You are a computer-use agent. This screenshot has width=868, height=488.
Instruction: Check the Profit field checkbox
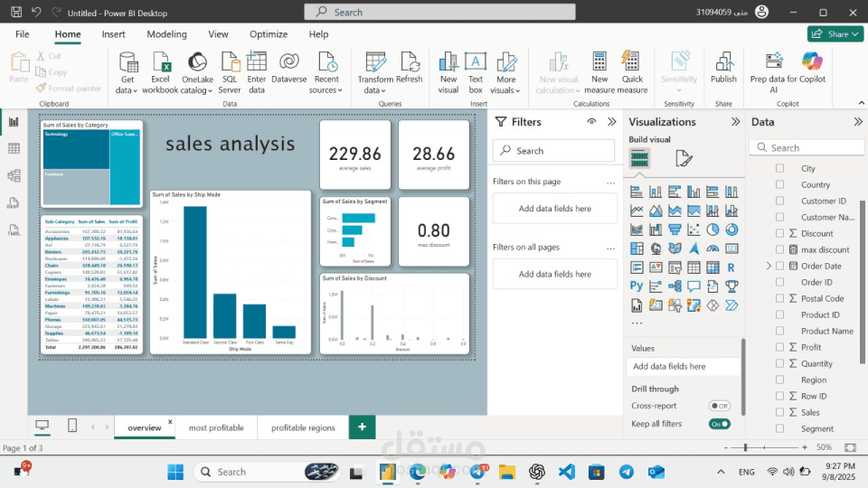pos(779,347)
